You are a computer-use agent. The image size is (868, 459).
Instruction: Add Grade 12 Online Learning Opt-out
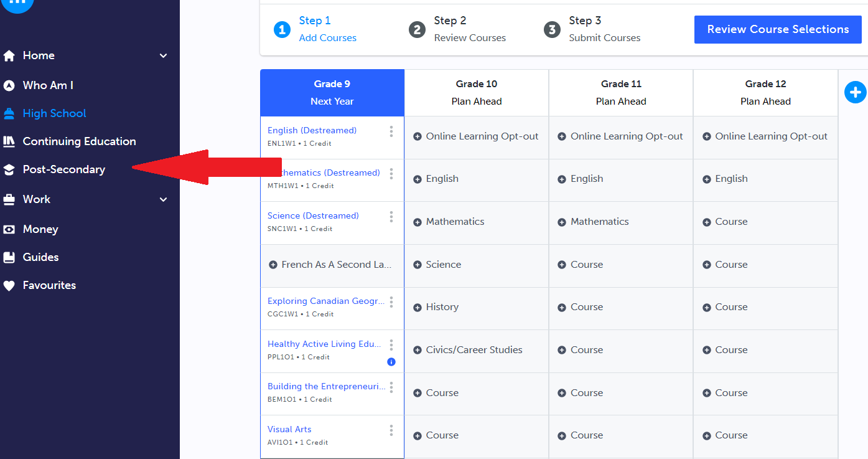pyautogui.click(x=765, y=136)
